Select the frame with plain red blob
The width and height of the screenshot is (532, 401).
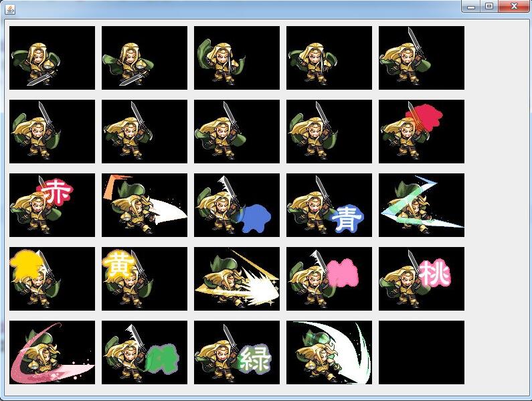point(422,131)
